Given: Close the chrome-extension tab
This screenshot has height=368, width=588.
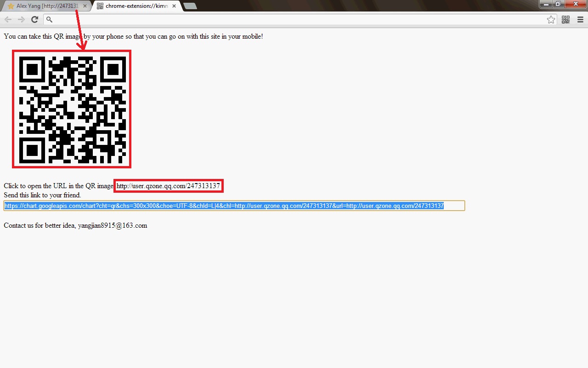Looking at the screenshot, I should click(174, 6).
